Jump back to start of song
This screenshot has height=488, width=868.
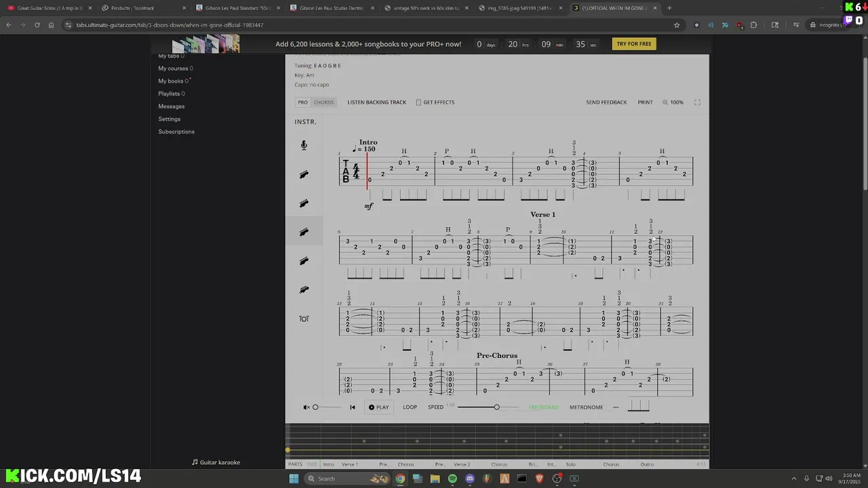pos(352,407)
